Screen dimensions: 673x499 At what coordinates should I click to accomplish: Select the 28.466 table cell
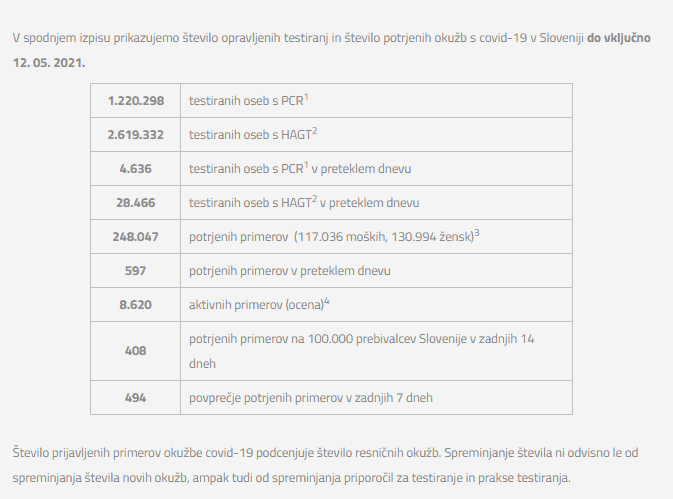(x=135, y=203)
